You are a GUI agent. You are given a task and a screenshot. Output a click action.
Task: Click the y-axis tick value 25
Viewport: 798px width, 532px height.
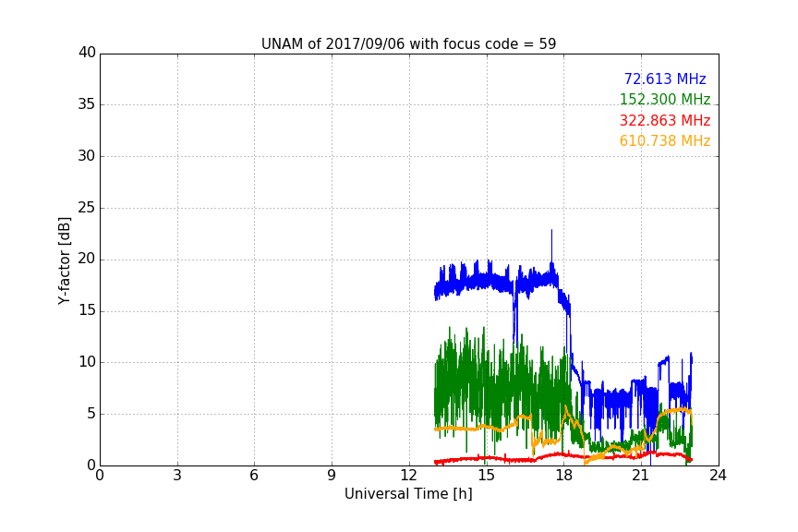coord(87,207)
